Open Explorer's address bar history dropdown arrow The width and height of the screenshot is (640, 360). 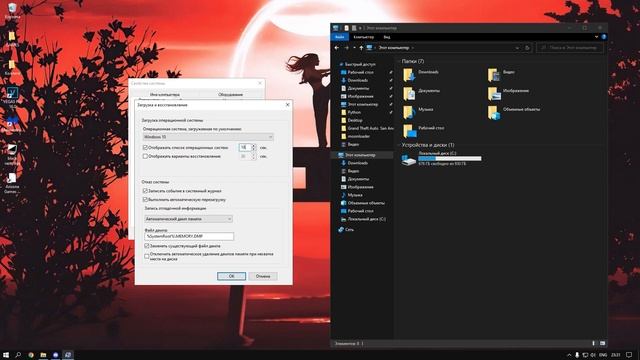tap(517, 48)
